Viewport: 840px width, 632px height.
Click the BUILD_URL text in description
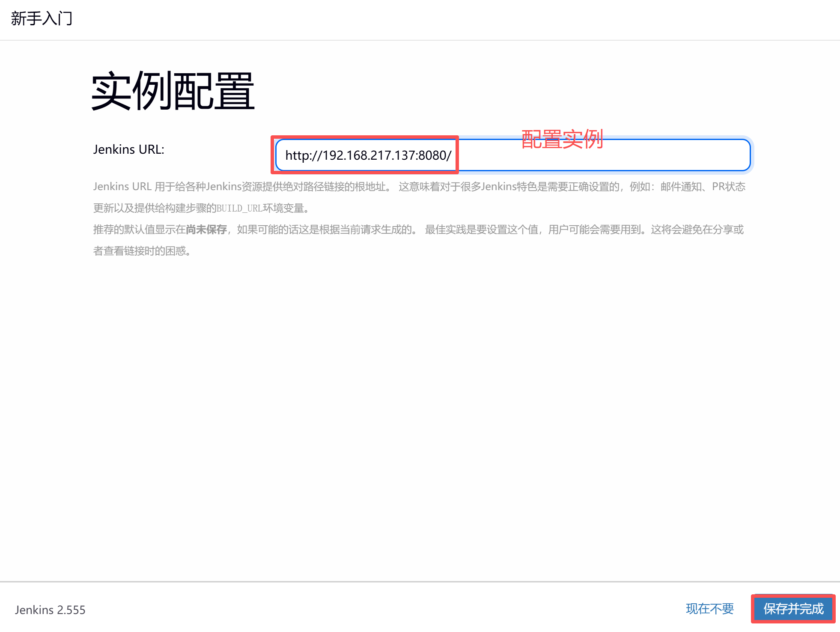[x=239, y=209]
